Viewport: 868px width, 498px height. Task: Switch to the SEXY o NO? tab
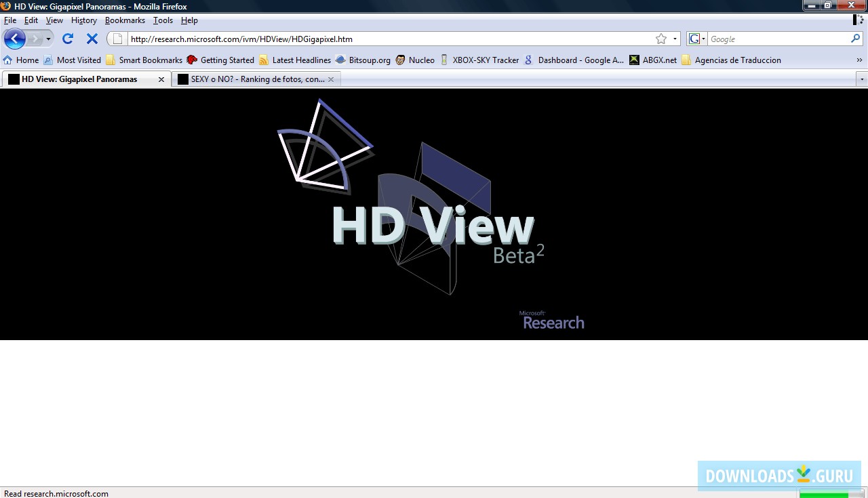(x=256, y=79)
